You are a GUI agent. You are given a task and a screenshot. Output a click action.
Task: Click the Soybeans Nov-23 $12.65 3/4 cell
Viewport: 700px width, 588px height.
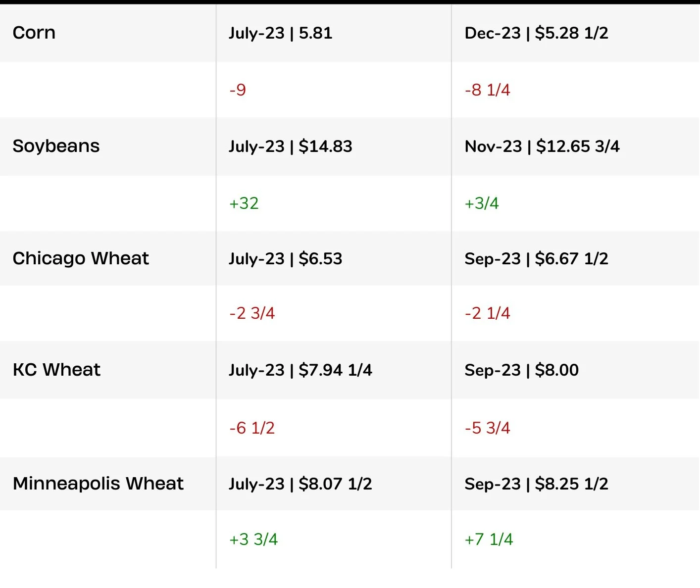tap(542, 147)
